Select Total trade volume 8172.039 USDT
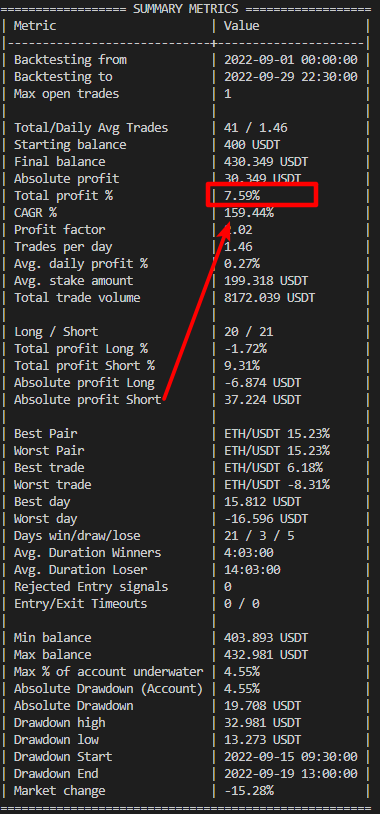380x814 pixels. (x=269, y=298)
